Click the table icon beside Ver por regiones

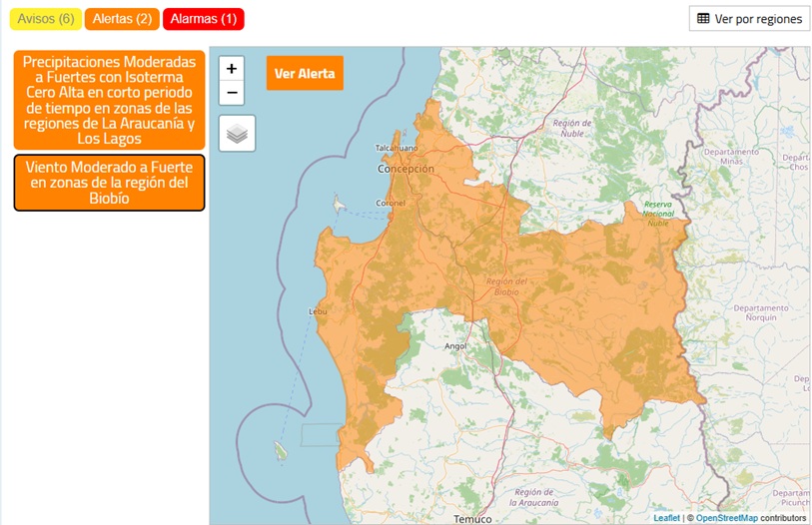703,19
